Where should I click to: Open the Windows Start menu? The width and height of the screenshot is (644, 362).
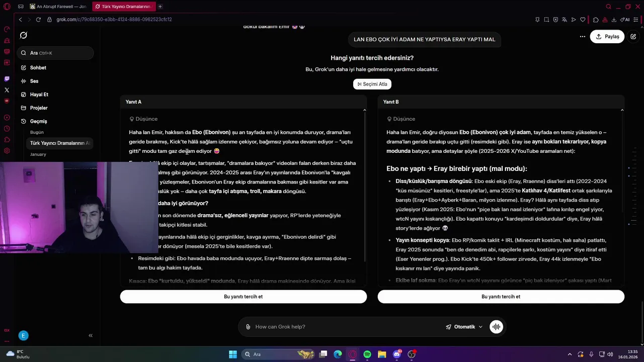point(233,354)
